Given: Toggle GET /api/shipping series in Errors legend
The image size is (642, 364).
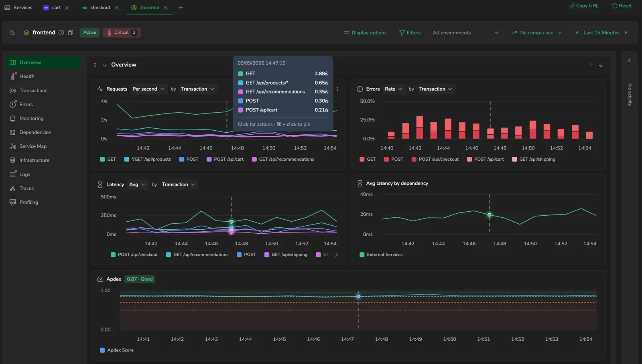Looking at the screenshot, I should pyautogui.click(x=534, y=160).
